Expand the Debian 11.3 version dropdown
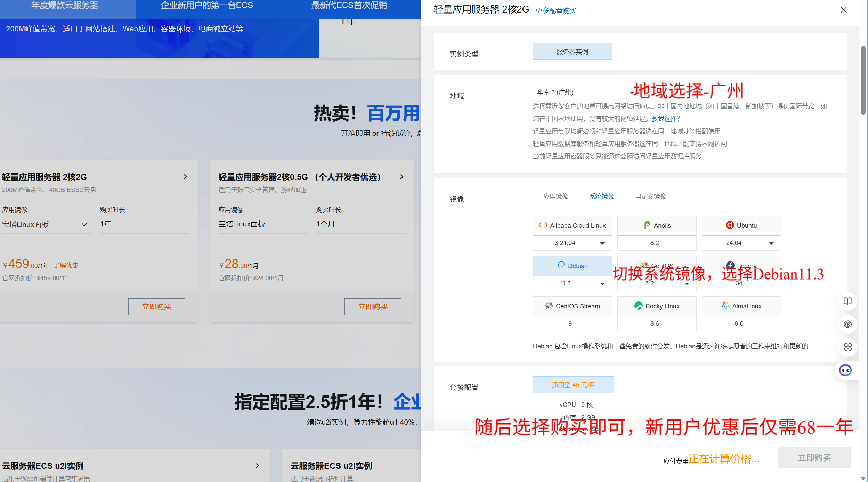 point(572,283)
